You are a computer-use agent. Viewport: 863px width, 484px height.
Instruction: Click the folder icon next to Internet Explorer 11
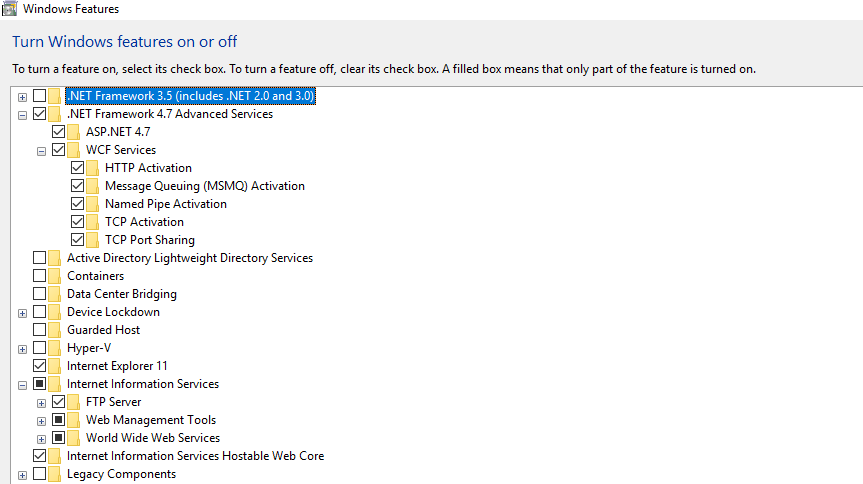54,366
